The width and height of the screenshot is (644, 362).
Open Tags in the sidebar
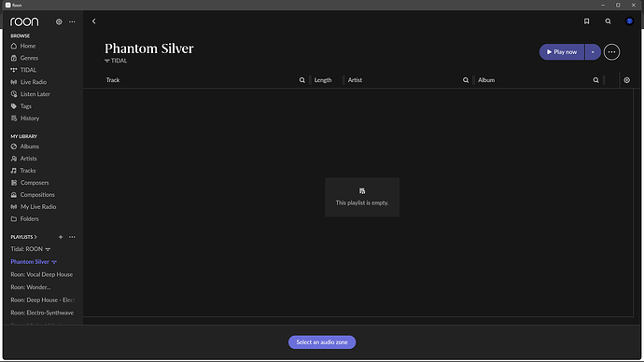(x=21, y=105)
